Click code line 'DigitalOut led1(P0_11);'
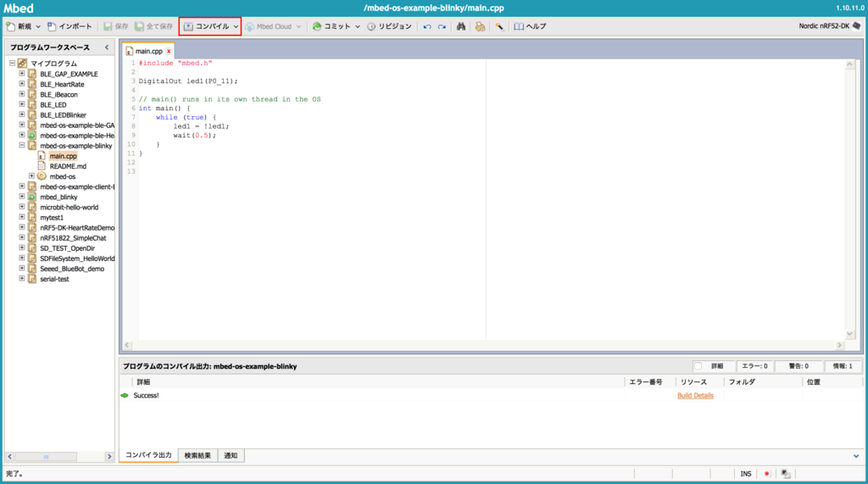 188,81
